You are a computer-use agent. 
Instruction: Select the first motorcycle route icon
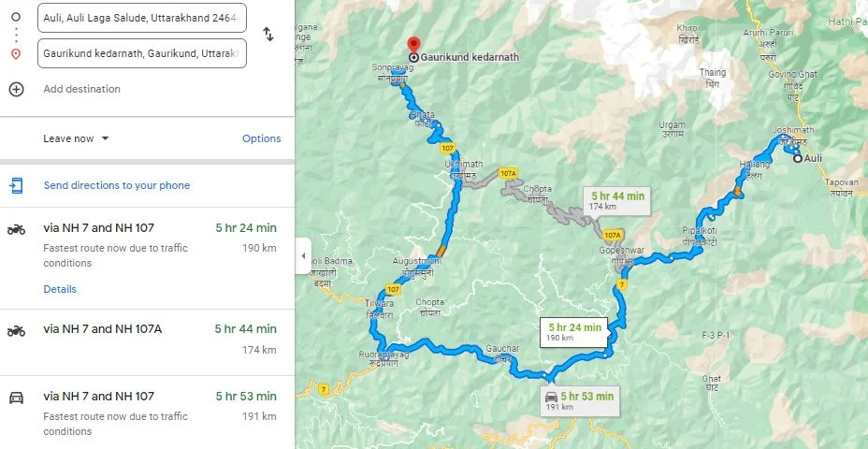click(x=16, y=229)
